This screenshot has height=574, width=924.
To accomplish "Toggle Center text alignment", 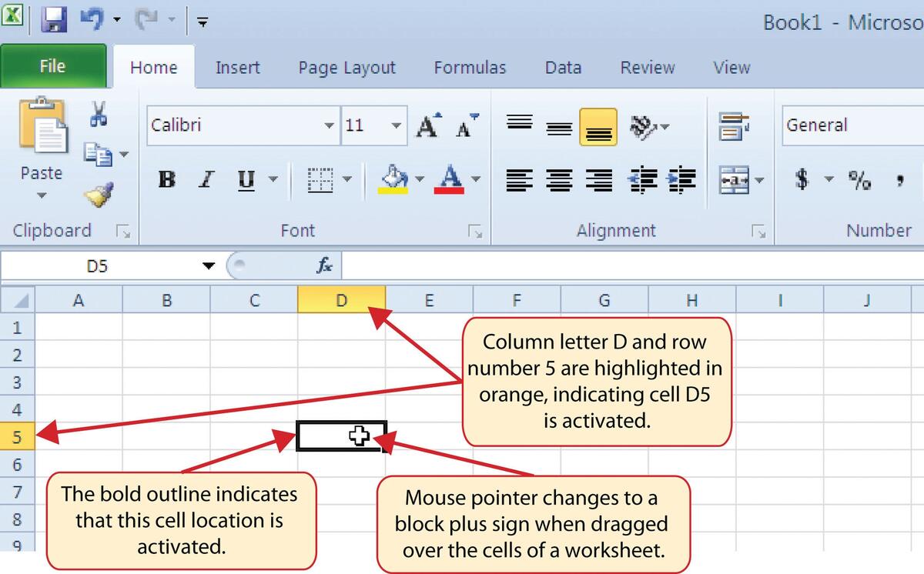I will [x=560, y=181].
